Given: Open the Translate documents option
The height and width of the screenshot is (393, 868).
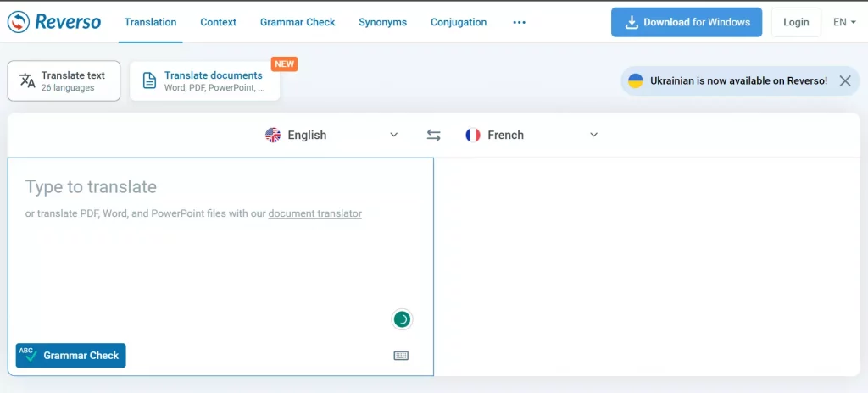Looking at the screenshot, I should [x=205, y=80].
